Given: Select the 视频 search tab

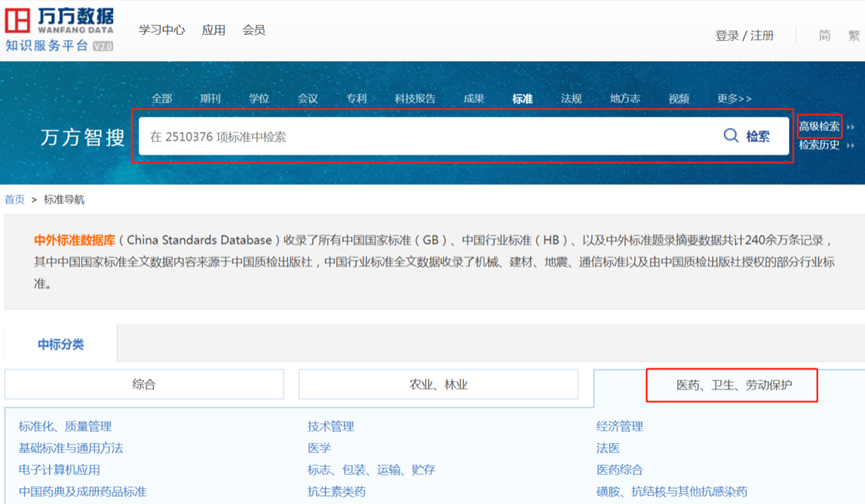Looking at the screenshot, I should [x=679, y=99].
